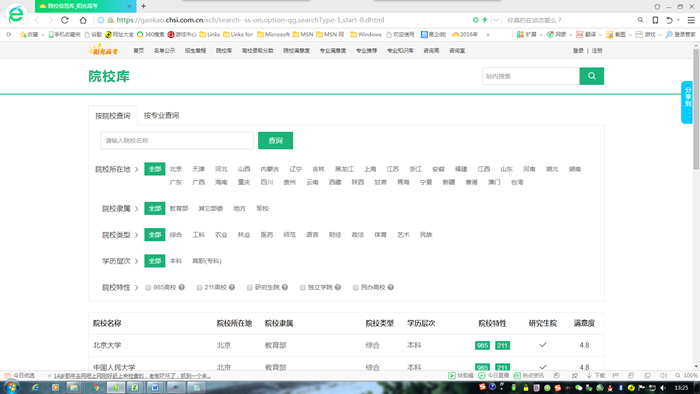700x394 pixels.
Task: Open the browser hamburger menu icon
Action: tap(691, 20)
